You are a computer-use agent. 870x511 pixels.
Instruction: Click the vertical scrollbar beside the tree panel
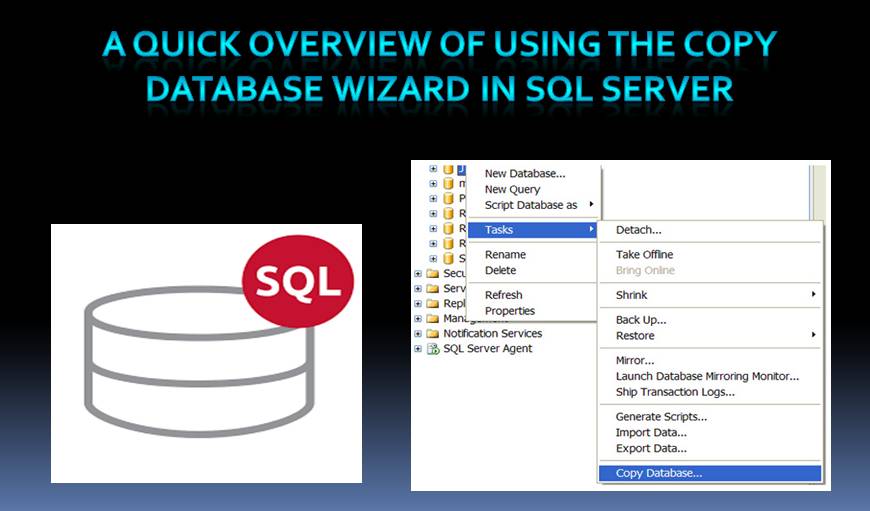coord(818,192)
